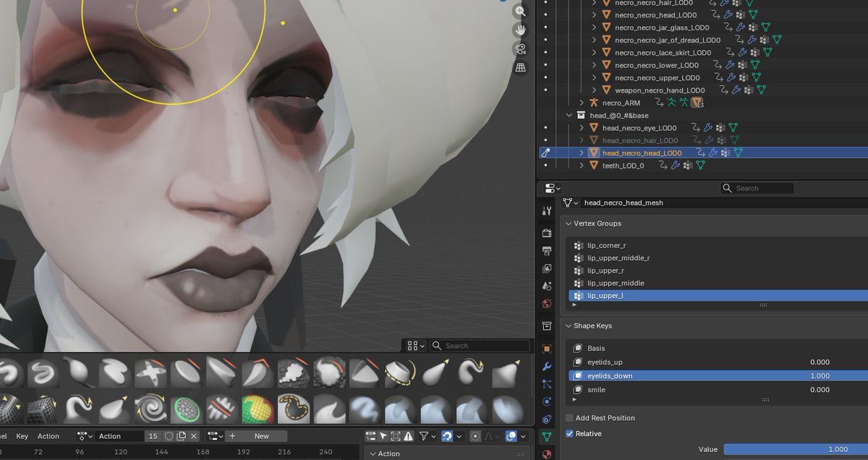Select the cloud-textured Clay Thumb brush
The image size is (868, 460).
tap(294, 372)
